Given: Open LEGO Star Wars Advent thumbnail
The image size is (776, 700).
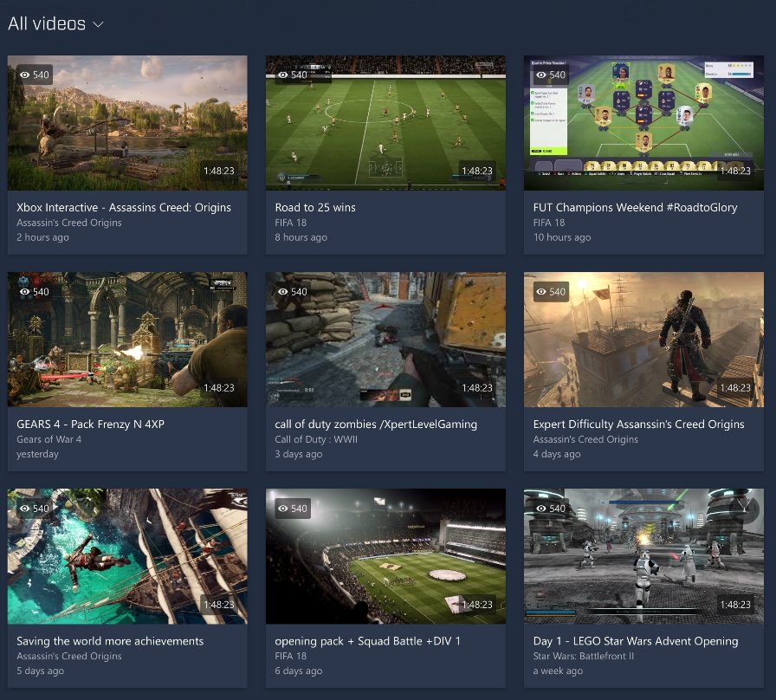Looking at the screenshot, I should [x=643, y=556].
